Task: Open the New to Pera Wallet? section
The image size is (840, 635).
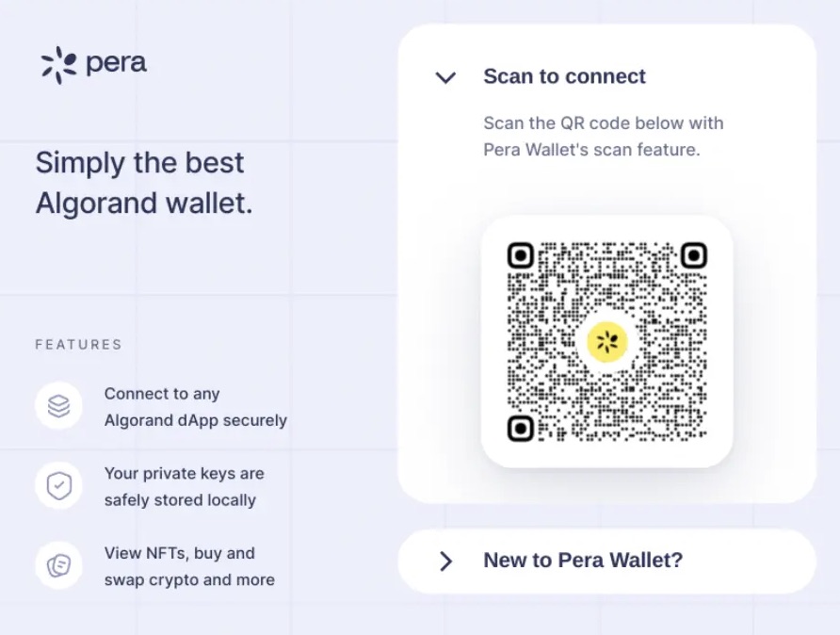Action: (582, 561)
